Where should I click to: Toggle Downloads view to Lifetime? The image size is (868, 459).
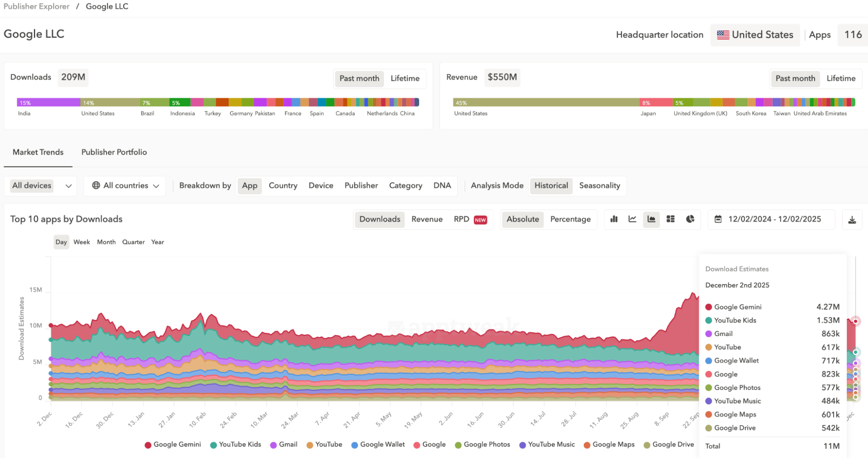405,79
